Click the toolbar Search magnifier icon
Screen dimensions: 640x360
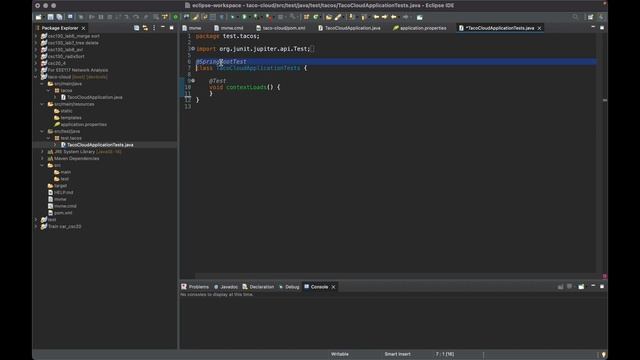pos(575,17)
